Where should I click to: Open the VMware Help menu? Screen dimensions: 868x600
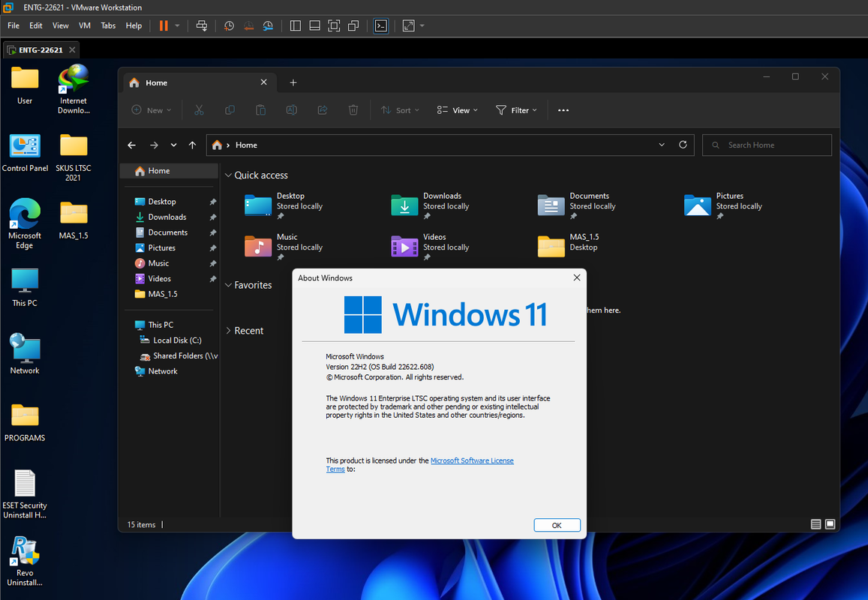[x=134, y=25]
